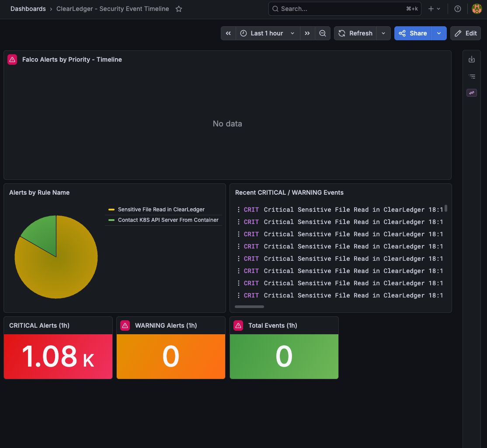Go to Dashboards breadcrumb

coord(28,9)
